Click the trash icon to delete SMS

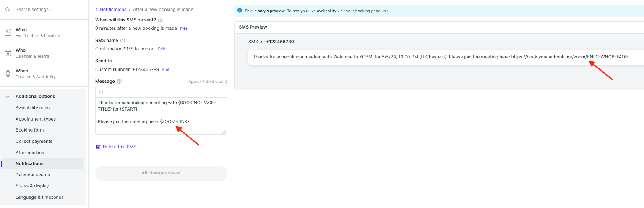[x=98, y=147]
